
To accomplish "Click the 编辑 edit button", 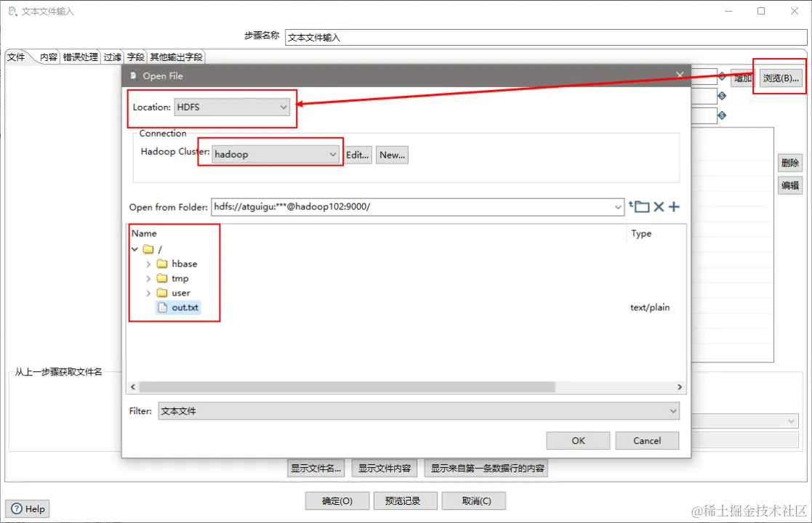I will pyautogui.click(x=789, y=185).
